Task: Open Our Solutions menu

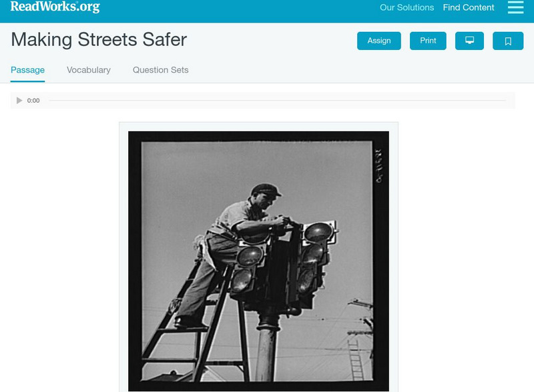Action: pyautogui.click(x=407, y=7)
